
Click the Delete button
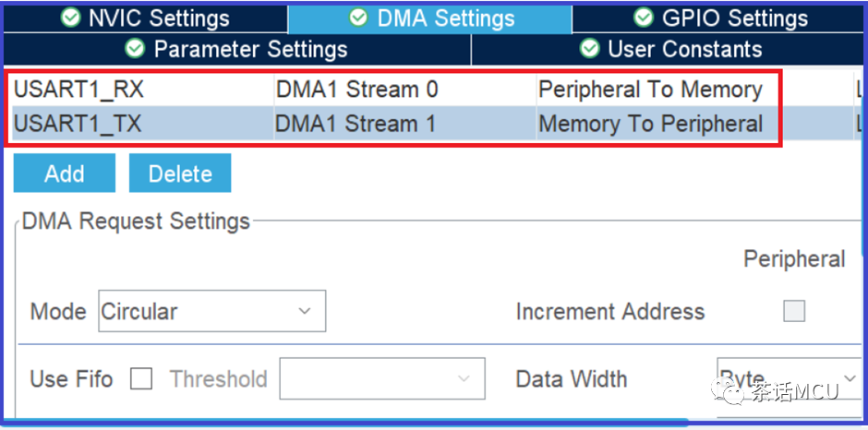point(180,173)
